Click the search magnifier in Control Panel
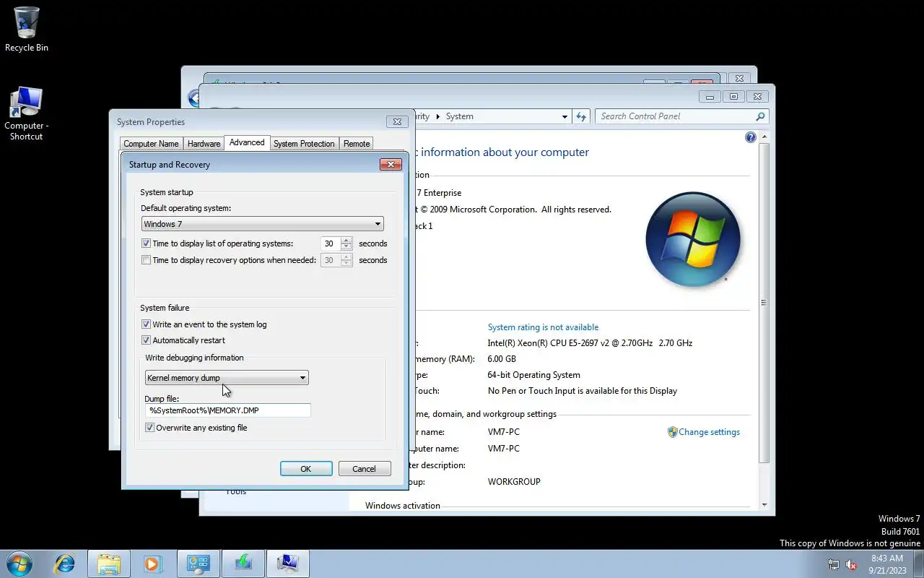Image resolution: width=924 pixels, height=578 pixels. (760, 116)
